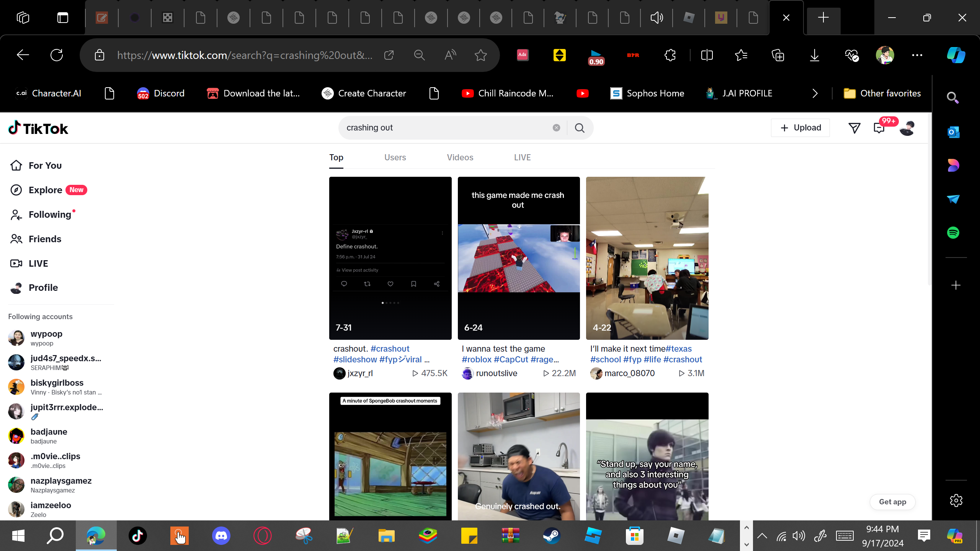
Task: Show hidden system tray icons
Action: [762, 536]
